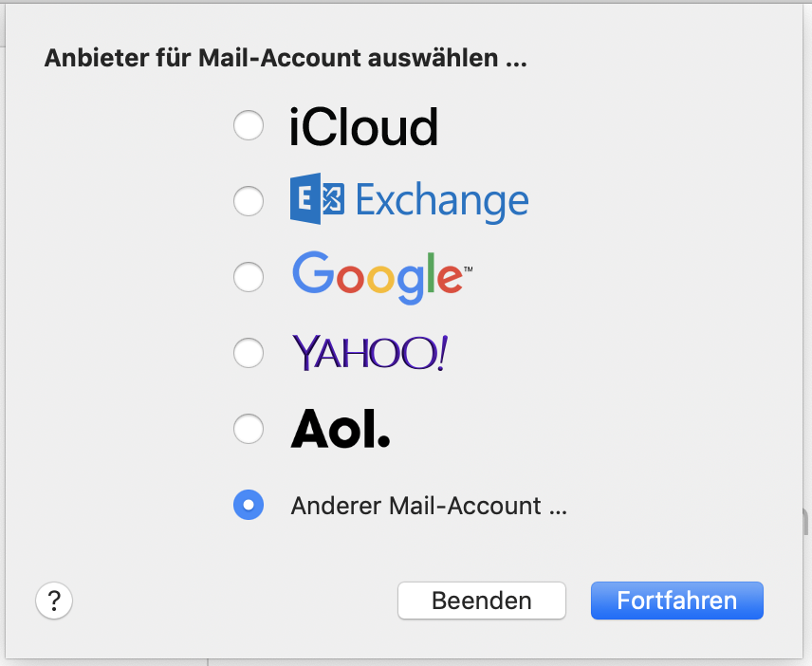Pick the Yahoo radio button
This screenshot has width=812, height=666.
click(249, 353)
